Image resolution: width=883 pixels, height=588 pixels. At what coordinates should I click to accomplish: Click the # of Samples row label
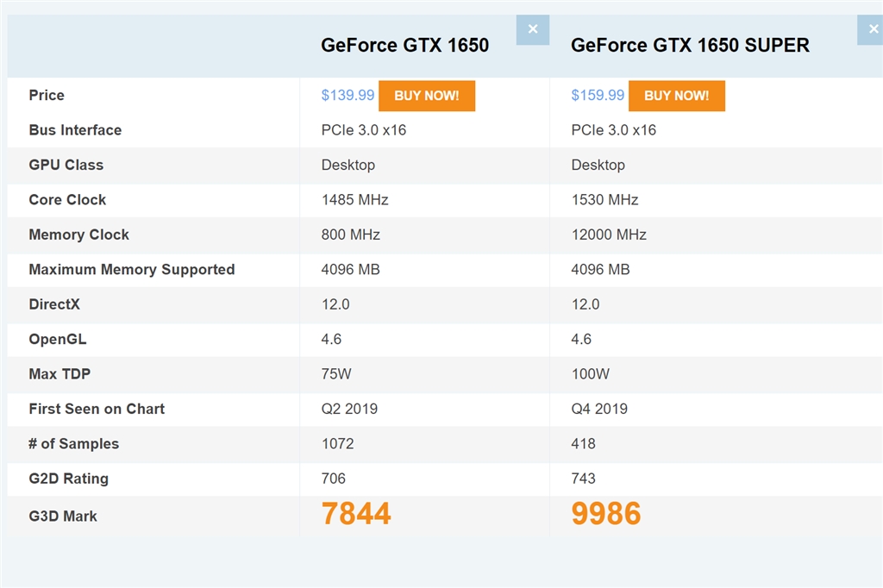point(74,444)
